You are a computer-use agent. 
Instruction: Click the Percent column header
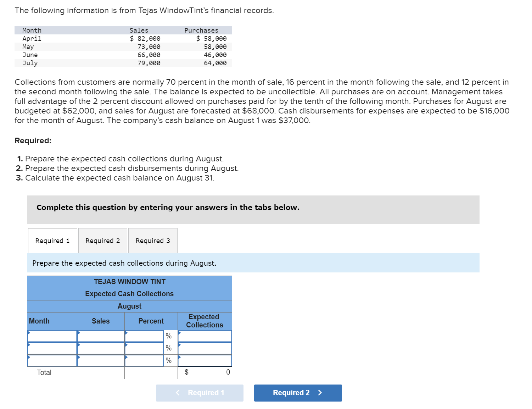point(151,321)
